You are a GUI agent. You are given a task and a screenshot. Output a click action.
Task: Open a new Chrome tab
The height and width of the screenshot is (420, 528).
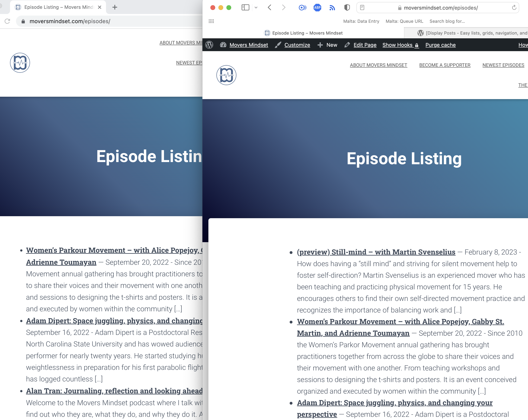tap(115, 7)
